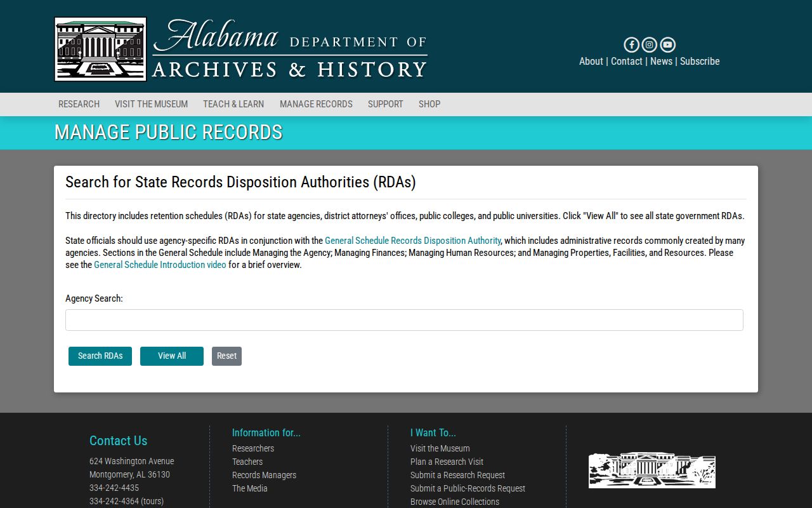Open the Shop menu item

point(429,104)
